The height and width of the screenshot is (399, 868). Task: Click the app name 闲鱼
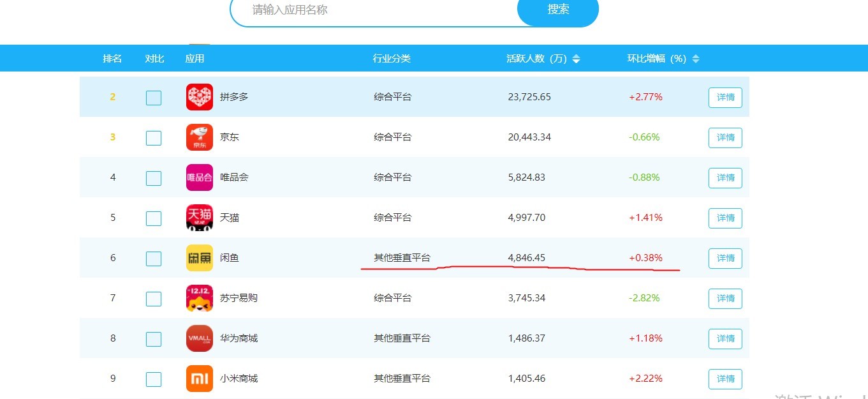point(230,258)
